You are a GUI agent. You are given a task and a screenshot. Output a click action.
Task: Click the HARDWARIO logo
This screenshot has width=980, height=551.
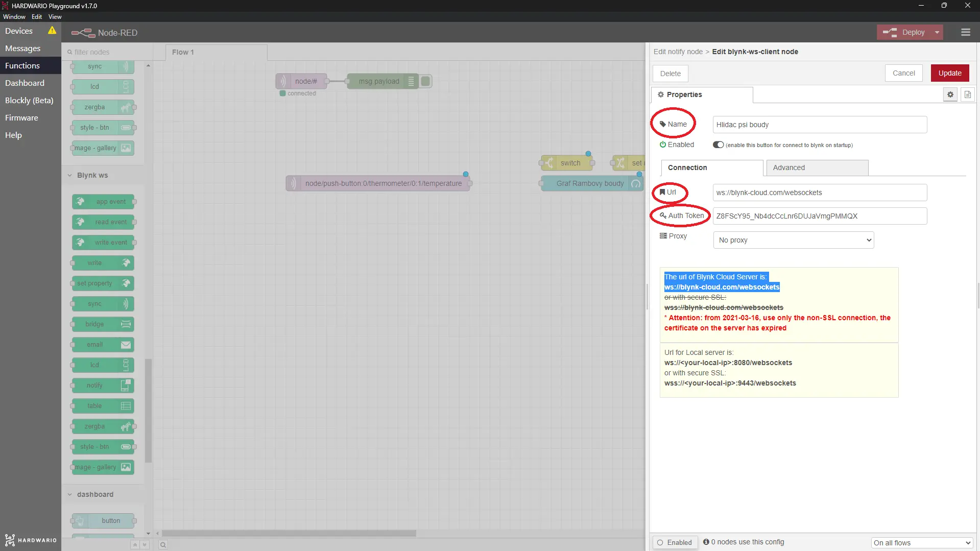[31, 540]
